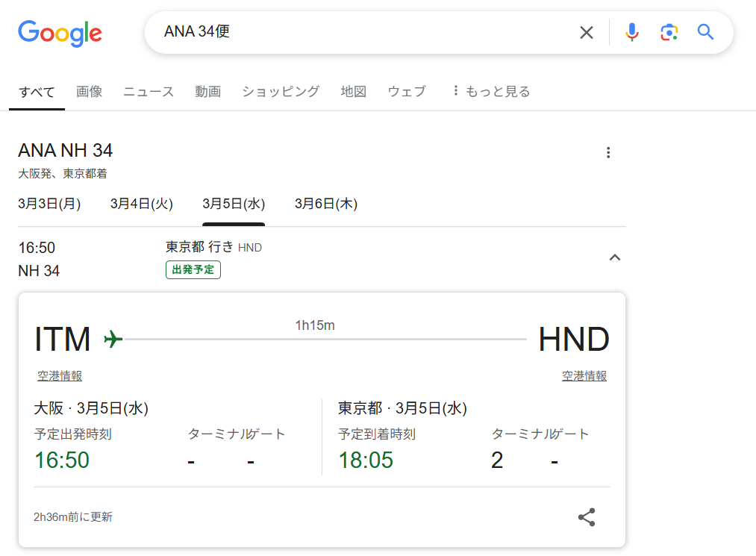Open the ウェブ results tab
The width and height of the screenshot is (756, 556).
407,92
